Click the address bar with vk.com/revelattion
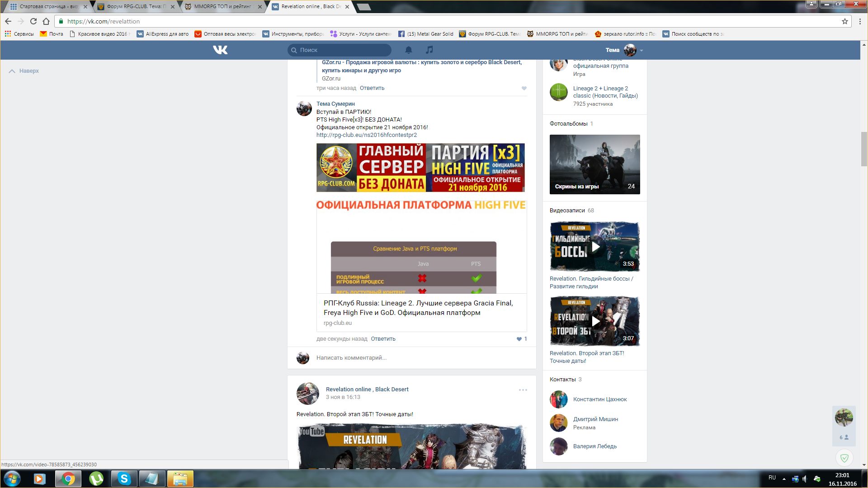 [452, 21]
